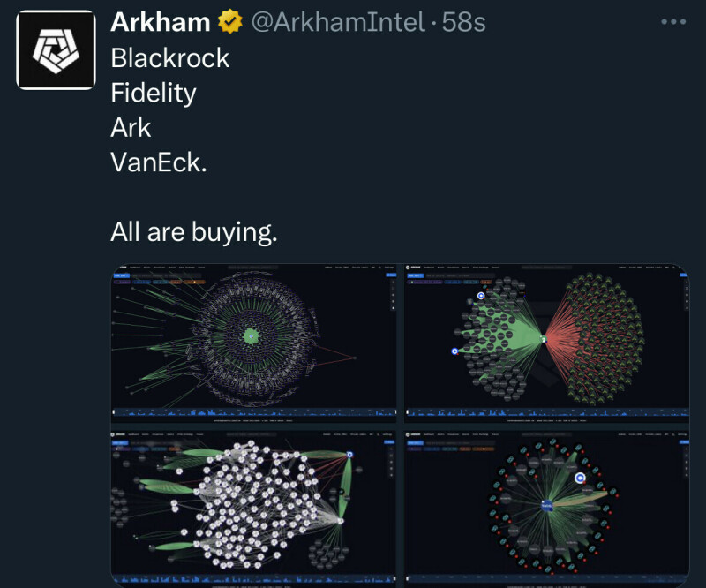Click the topmost blue circle node in the top-right graph

coord(481,297)
